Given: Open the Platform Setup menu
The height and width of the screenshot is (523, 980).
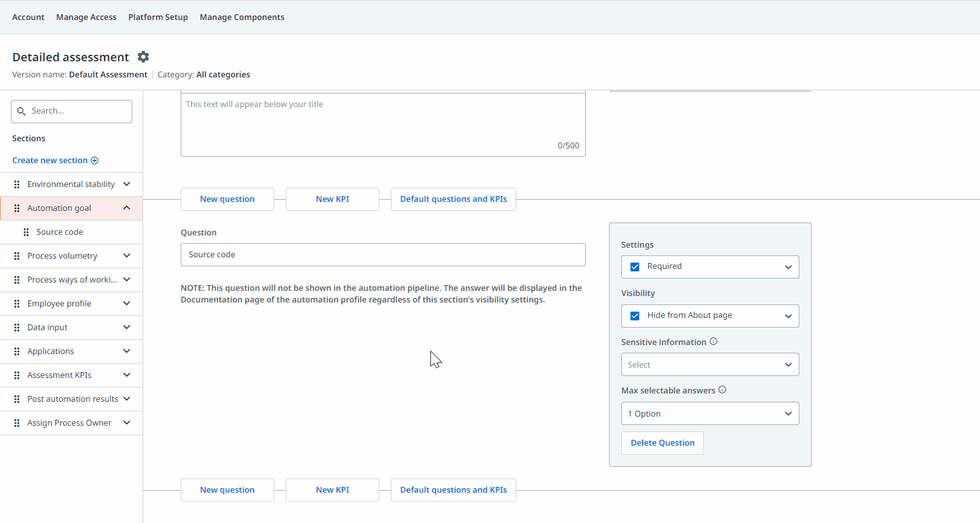Looking at the screenshot, I should (x=158, y=17).
